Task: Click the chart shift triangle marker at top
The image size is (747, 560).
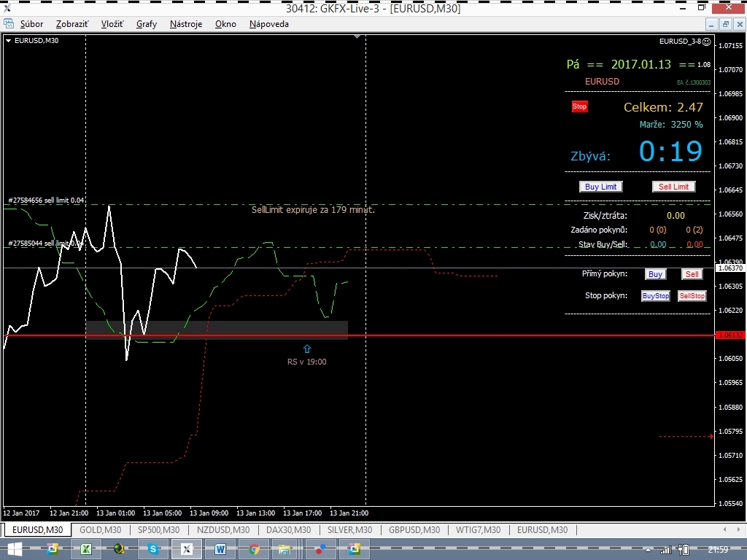Action: point(357,37)
